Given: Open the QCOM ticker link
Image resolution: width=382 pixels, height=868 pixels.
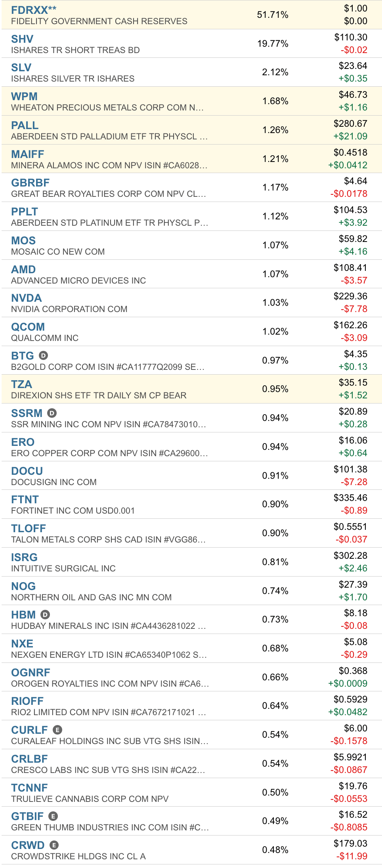Looking at the screenshot, I should (x=28, y=327).
